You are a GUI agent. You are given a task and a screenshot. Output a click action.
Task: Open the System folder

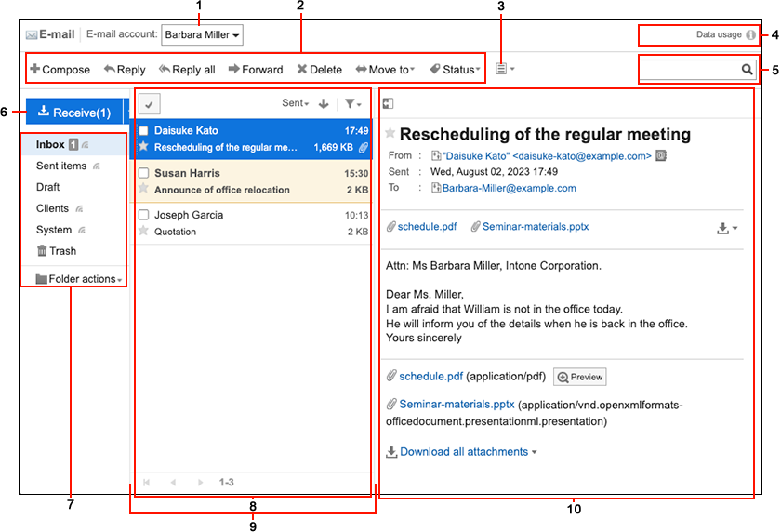pyautogui.click(x=54, y=230)
